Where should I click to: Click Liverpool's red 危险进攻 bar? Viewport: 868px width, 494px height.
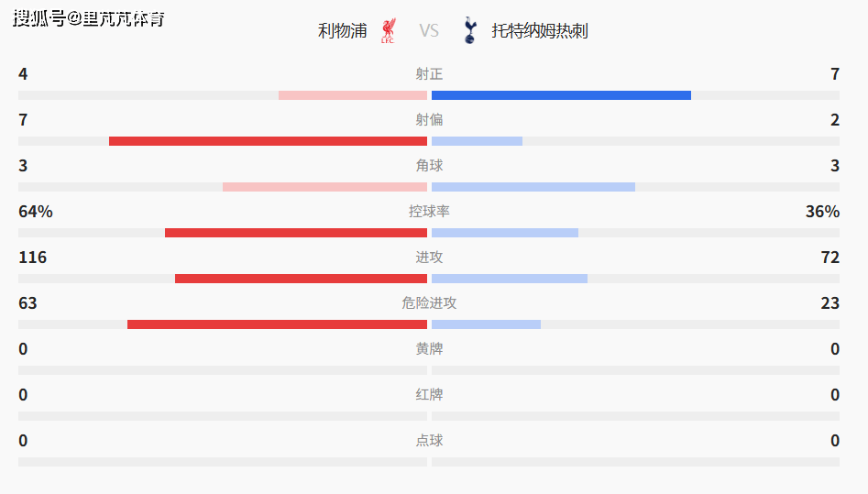[277, 324]
